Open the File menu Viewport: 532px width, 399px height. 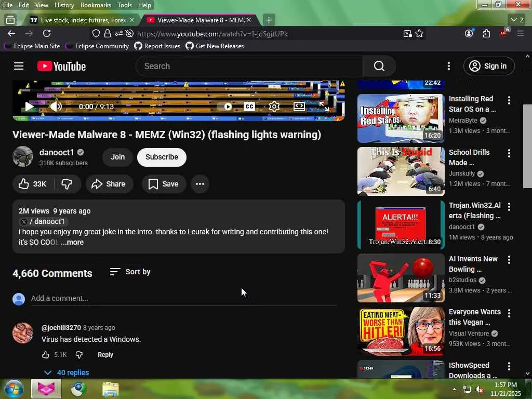click(7, 5)
